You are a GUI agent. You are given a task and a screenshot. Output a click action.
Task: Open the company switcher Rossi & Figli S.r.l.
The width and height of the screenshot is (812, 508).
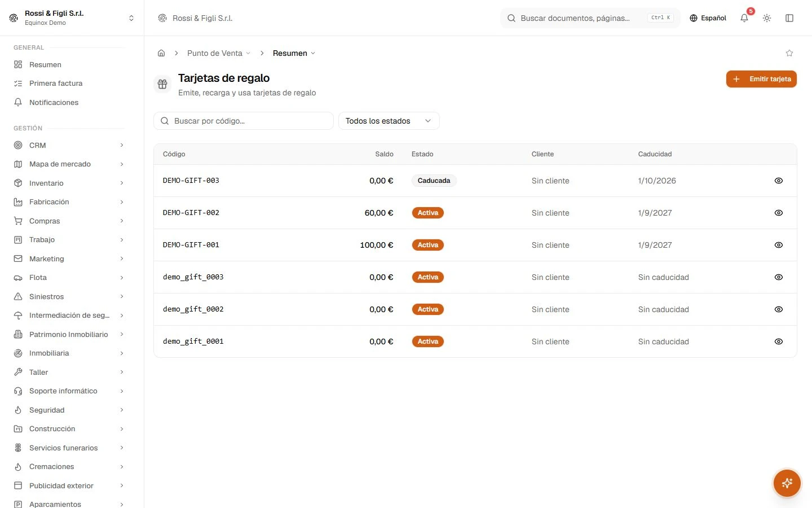pos(72,18)
